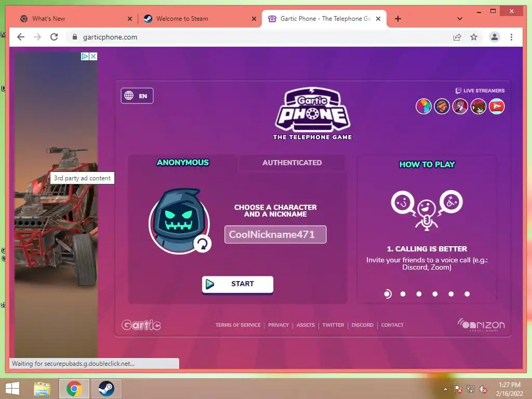Click the network tray icon
This screenshot has height=399, width=532.
pos(471,389)
